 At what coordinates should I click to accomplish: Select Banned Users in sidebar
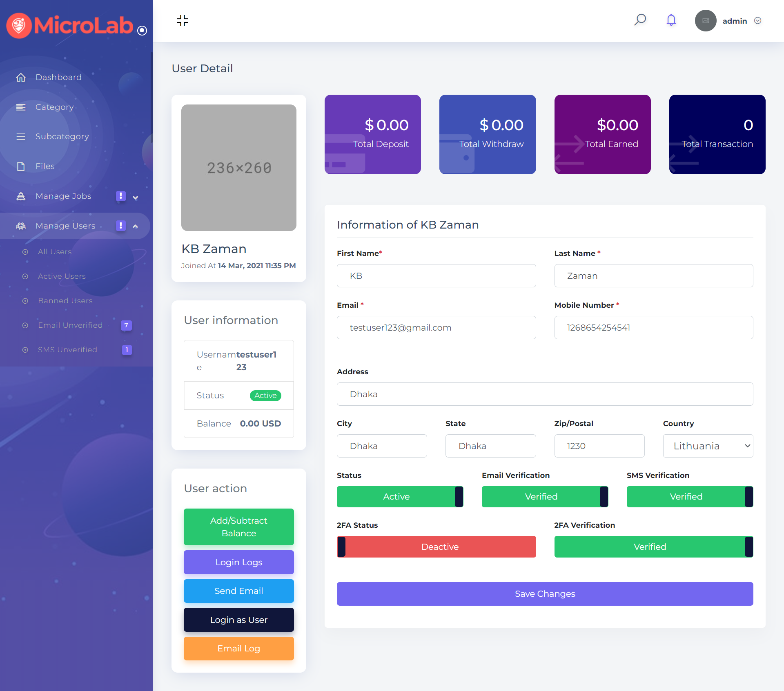tap(65, 301)
